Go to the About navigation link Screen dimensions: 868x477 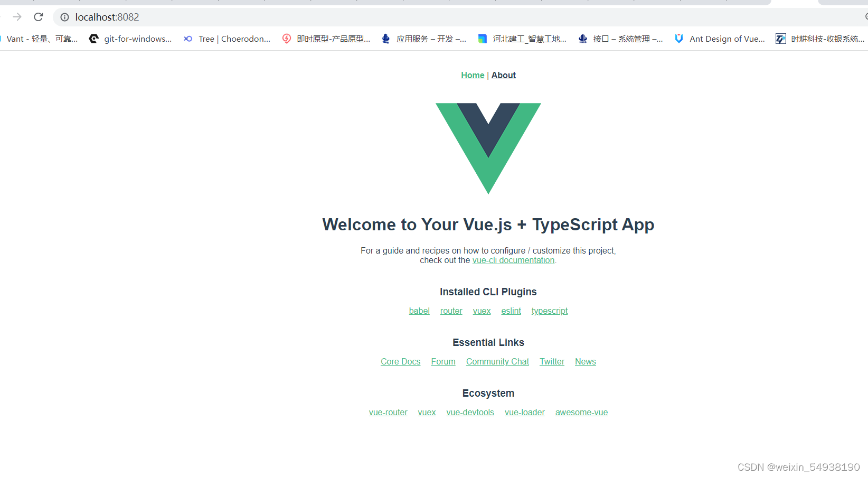pos(504,75)
